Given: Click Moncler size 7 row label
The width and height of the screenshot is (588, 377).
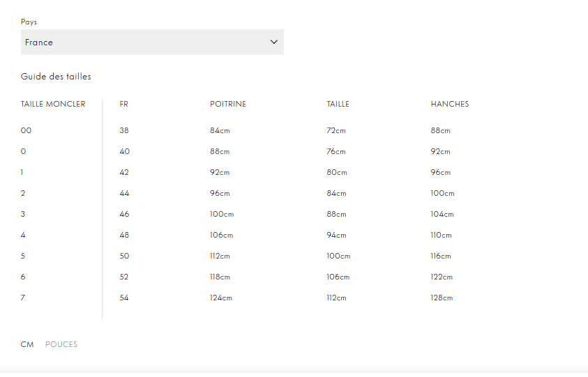Looking at the screenshot, I should pos(23,298).
